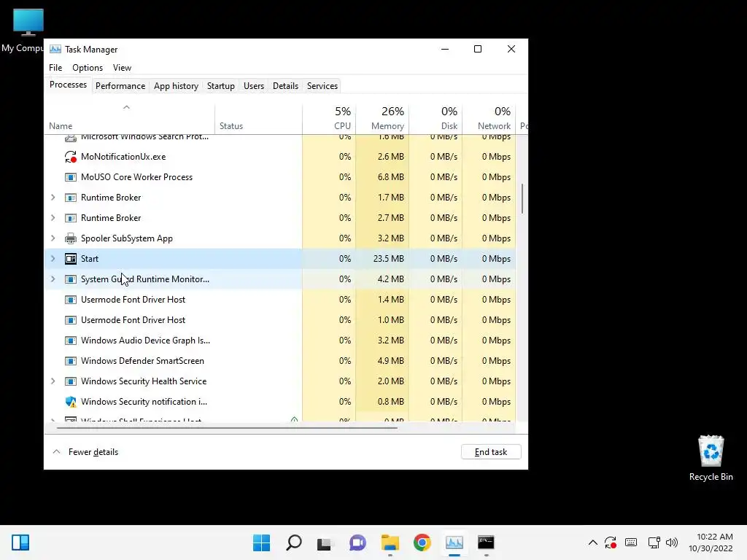Expand the first Runtime Broker, 1.7 MB
Image resolution: width=747 pixels, height=560 pixels.
coord(53,198)
